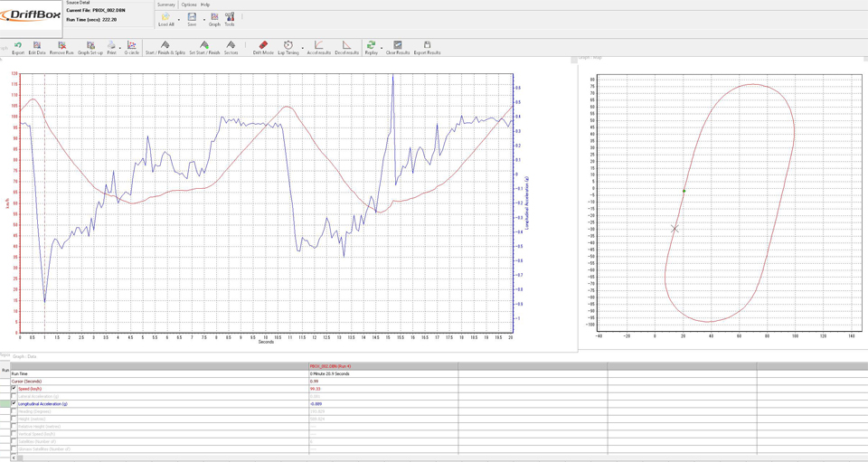Show Accel results
Screen dimensions: 868x462
click(318, 47)
